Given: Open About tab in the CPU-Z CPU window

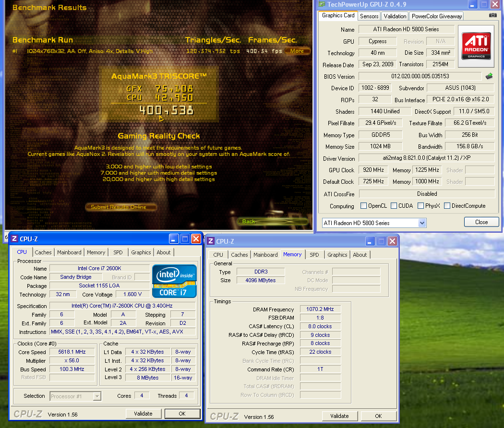Looking at the screenshot, I should pos(164,252).
